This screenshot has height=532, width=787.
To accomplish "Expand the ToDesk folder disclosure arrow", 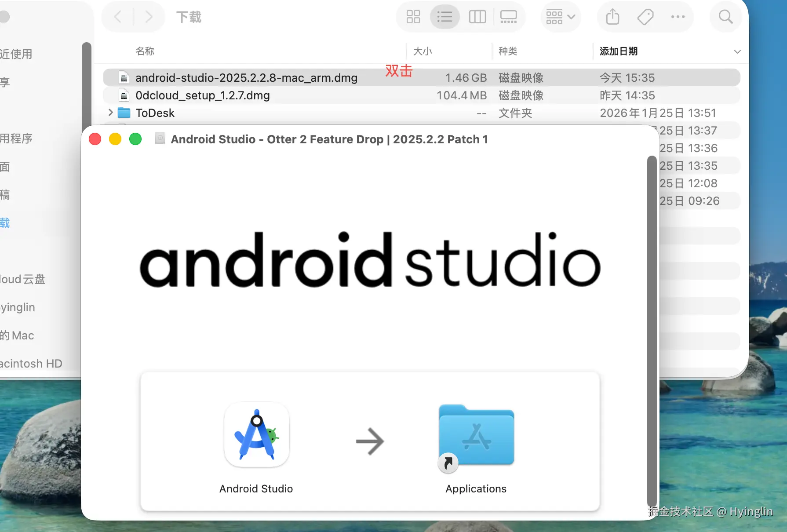I will pos(110,113).
